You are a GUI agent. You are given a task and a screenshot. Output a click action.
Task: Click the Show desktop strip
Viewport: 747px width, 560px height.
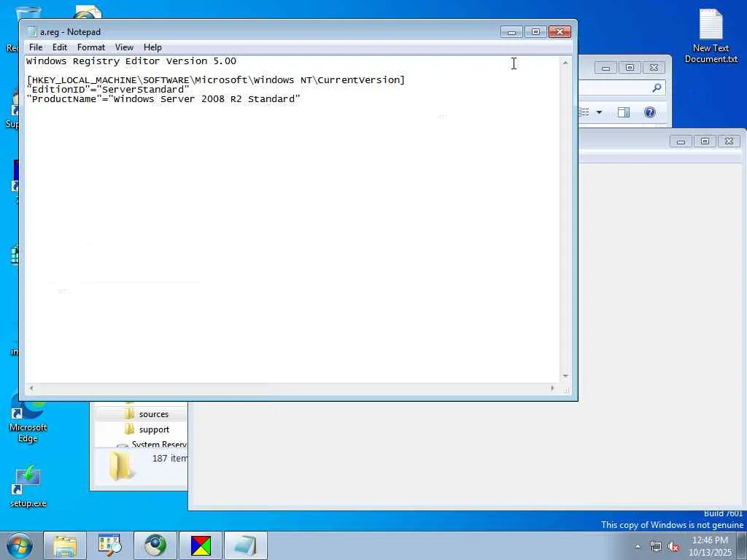pyautogui.click(x=741, y=545)
